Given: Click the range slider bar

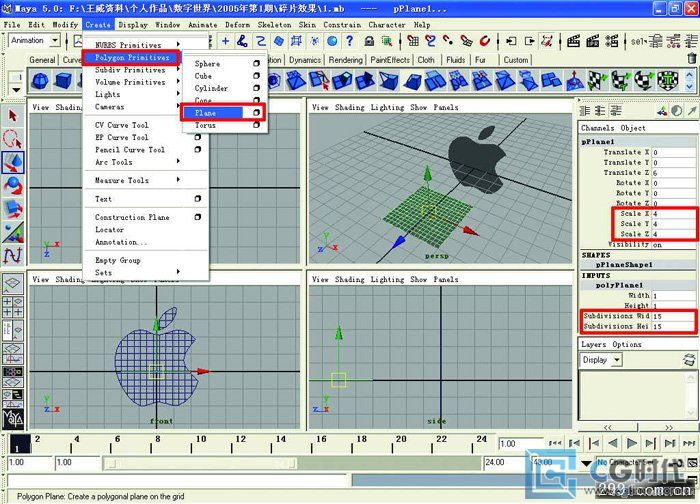Looking at the screenshot, I should (x=200, y=463).
